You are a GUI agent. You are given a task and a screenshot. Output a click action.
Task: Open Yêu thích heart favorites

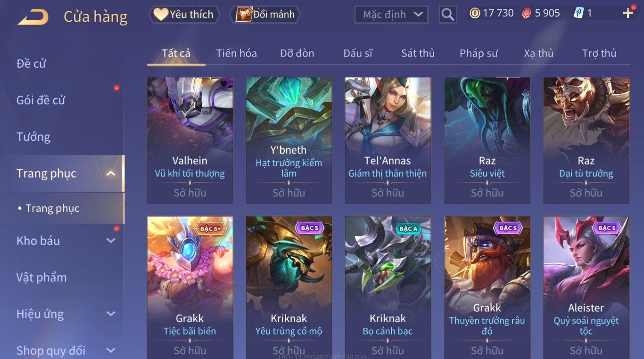pyautogui.click(x=184, y=15)
